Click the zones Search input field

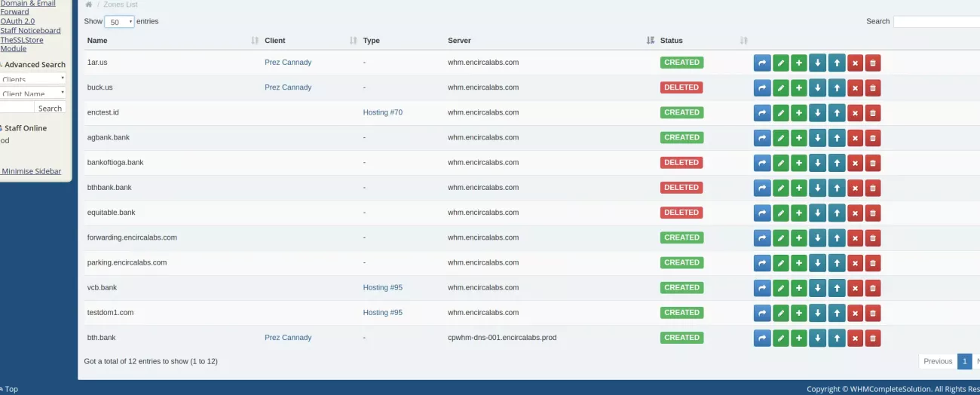[x=936, y=22]
